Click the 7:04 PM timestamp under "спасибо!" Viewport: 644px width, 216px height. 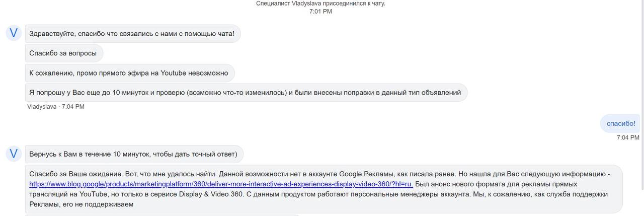[628, 137]
